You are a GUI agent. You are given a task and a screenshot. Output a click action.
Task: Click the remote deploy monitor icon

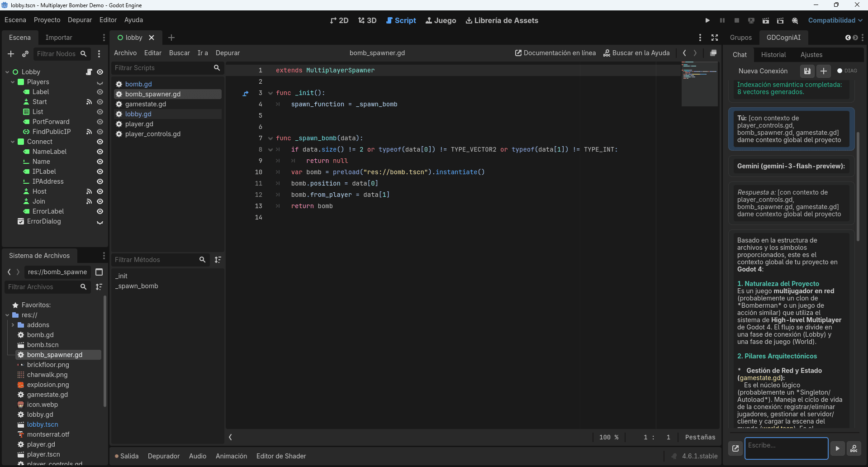coord(751,20)
